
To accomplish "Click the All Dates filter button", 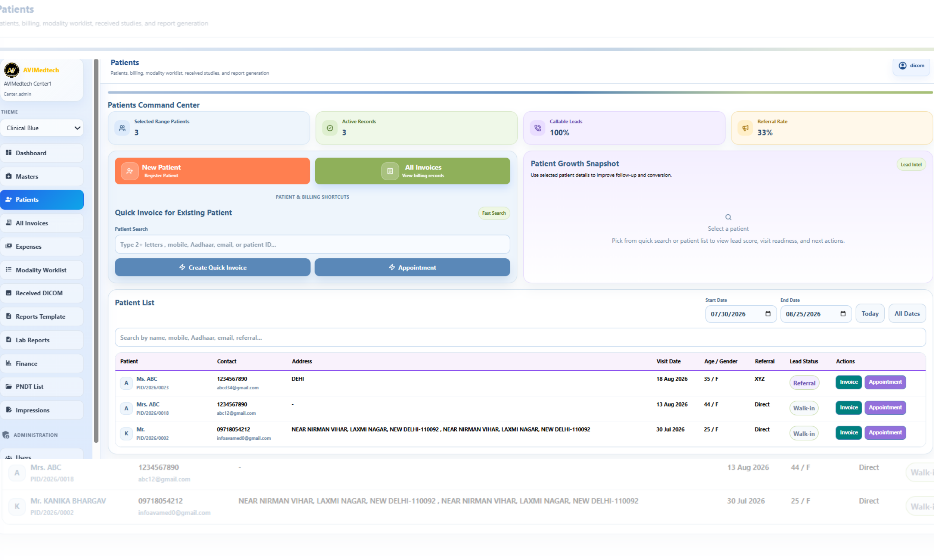I will point(907,314).
